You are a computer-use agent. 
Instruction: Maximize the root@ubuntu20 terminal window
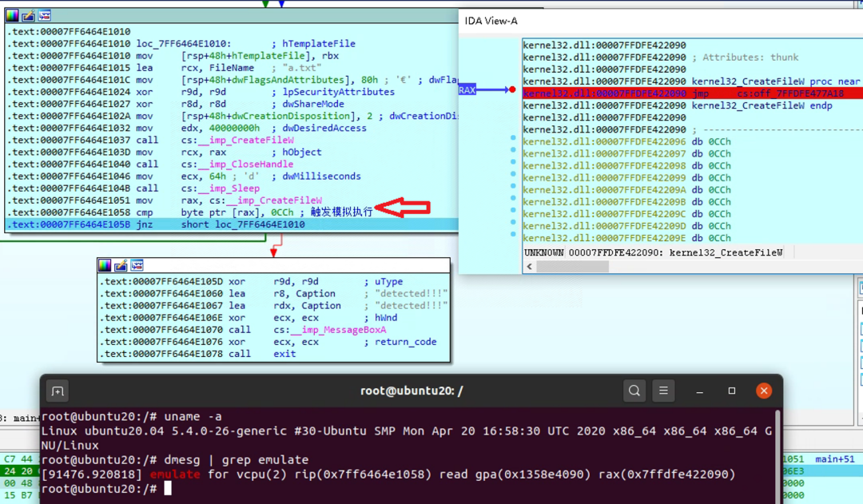(731, 391)
